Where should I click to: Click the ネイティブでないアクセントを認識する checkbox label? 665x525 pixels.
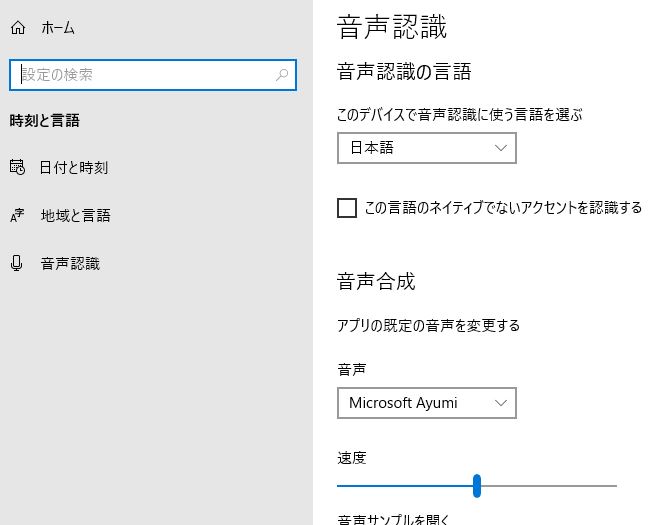503,208
